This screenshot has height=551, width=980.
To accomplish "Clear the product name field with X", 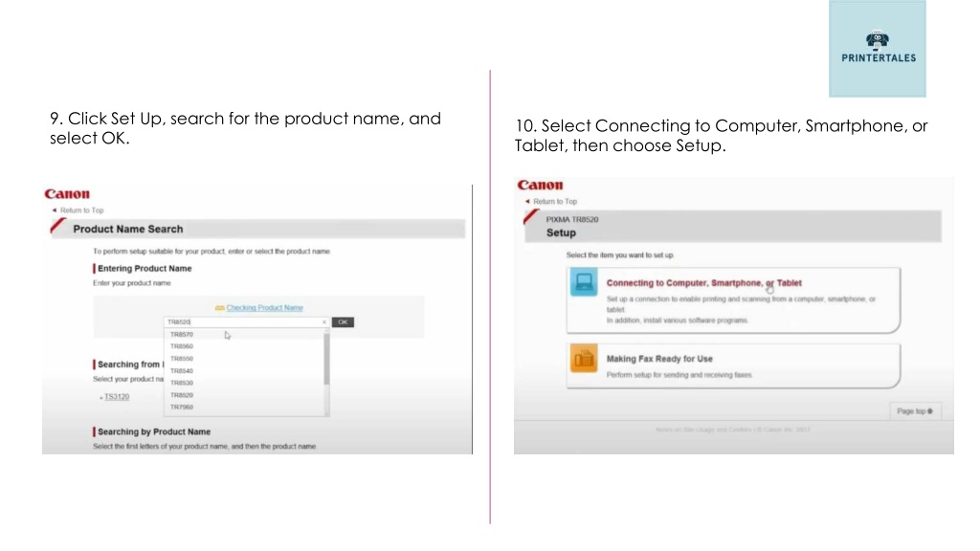I will [323, 321].
